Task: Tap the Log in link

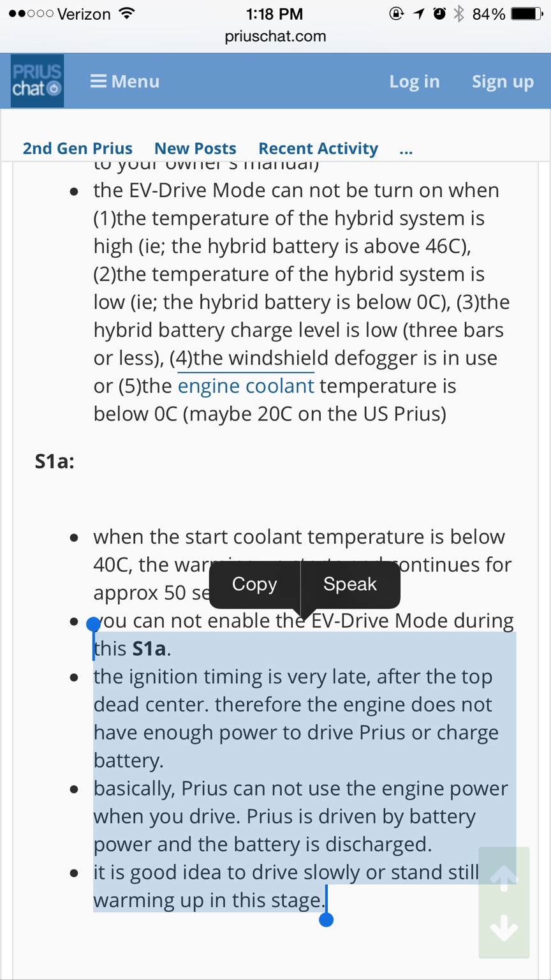Action: point(415,82)
